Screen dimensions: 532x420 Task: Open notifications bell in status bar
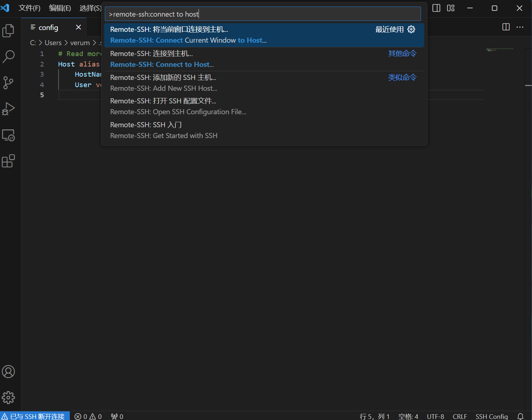pyautogui.click(x=520, y=416)
